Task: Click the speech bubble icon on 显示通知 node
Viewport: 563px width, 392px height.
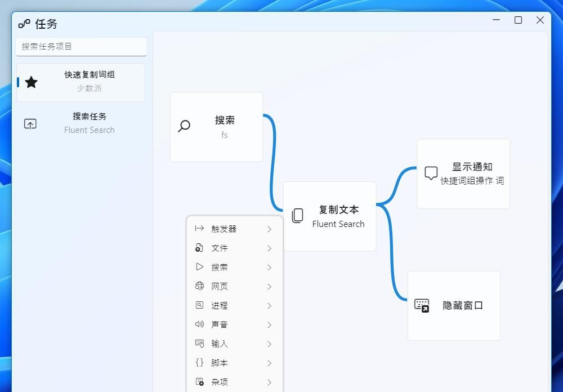Action: coord(430,172)
